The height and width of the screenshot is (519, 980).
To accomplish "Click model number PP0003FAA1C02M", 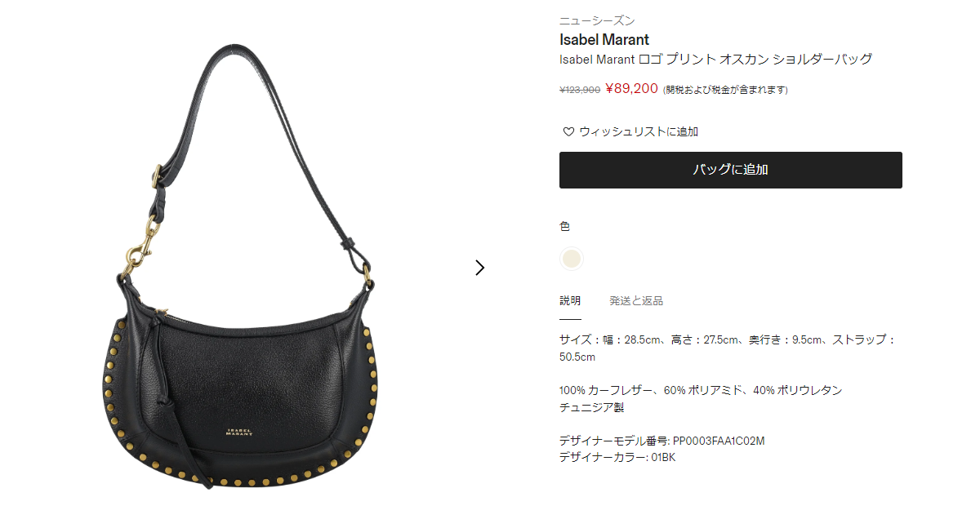I will 719,441.
